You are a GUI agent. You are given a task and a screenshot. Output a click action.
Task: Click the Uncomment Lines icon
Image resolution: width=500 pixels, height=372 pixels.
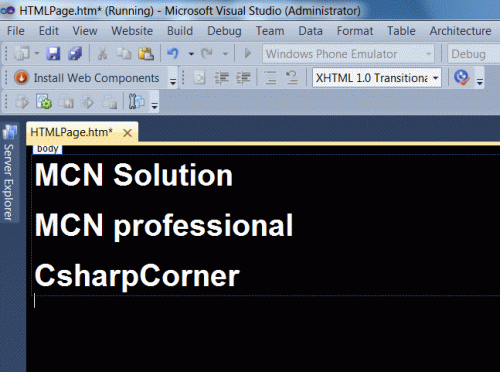(292, 78)
